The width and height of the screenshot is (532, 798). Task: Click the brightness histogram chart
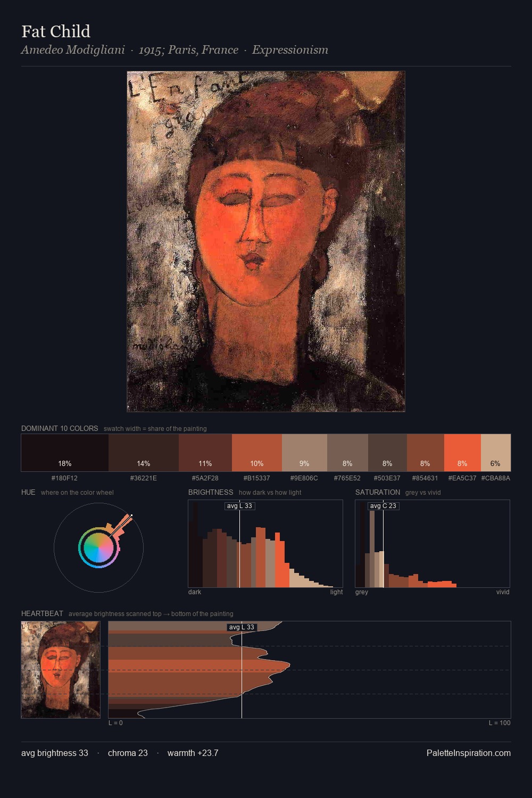[x=265, y=544]
